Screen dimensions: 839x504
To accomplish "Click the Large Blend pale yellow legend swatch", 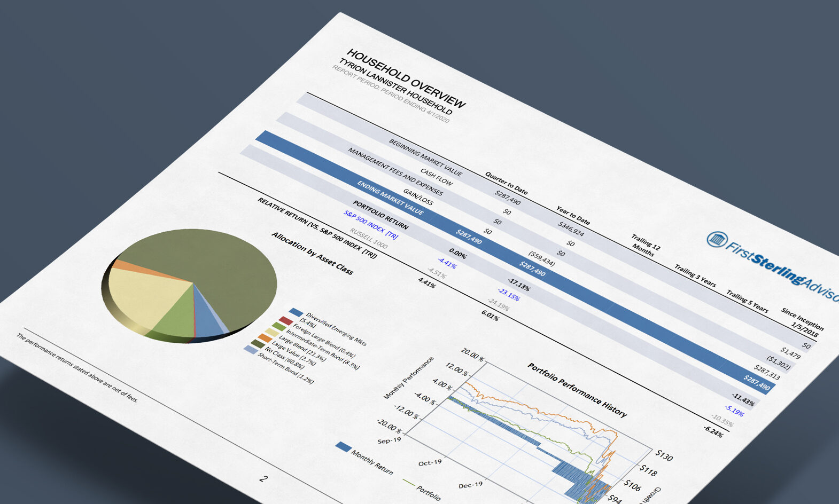I will click(271, 333).
